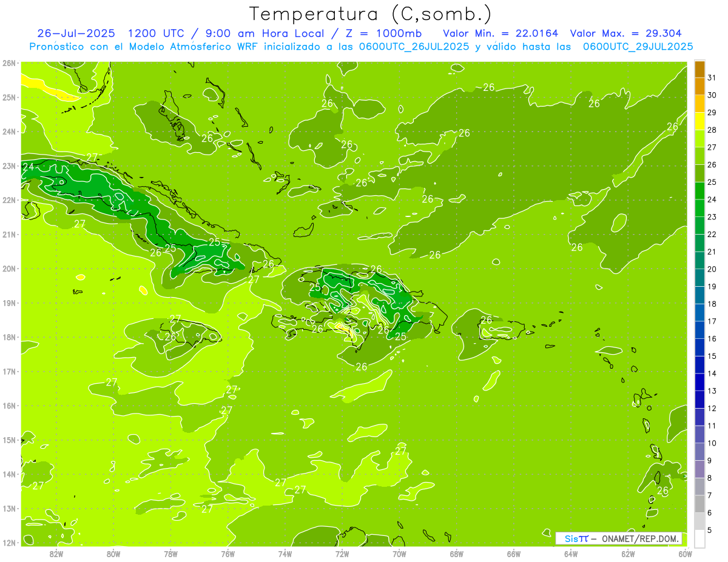Pick the white swatch below 5
The height and width of the screenshot is (562, 728).
coord(699,538)
